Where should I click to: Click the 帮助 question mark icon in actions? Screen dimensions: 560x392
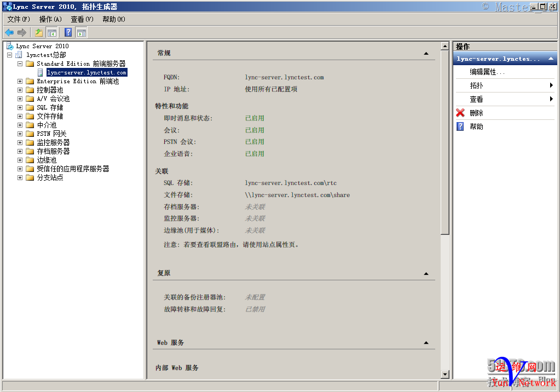coord(460,126)
